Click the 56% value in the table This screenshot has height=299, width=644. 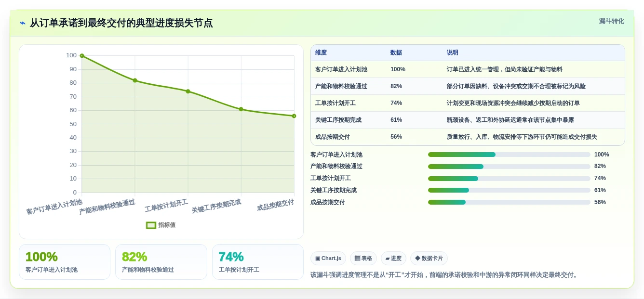(x=396, y=137)
